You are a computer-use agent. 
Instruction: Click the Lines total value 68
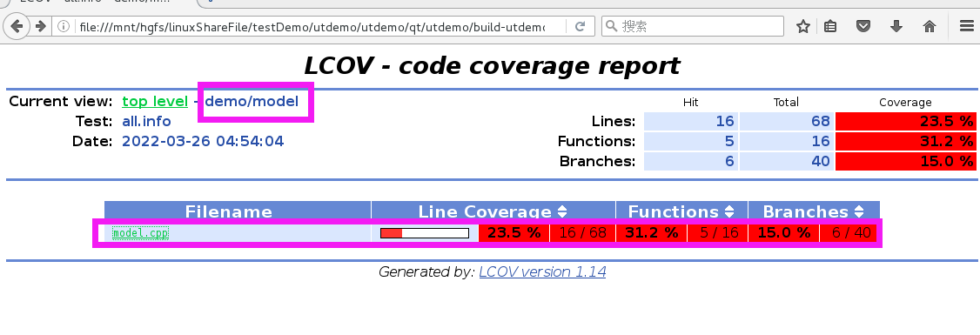pyautogui.click(x=786, y=121)
